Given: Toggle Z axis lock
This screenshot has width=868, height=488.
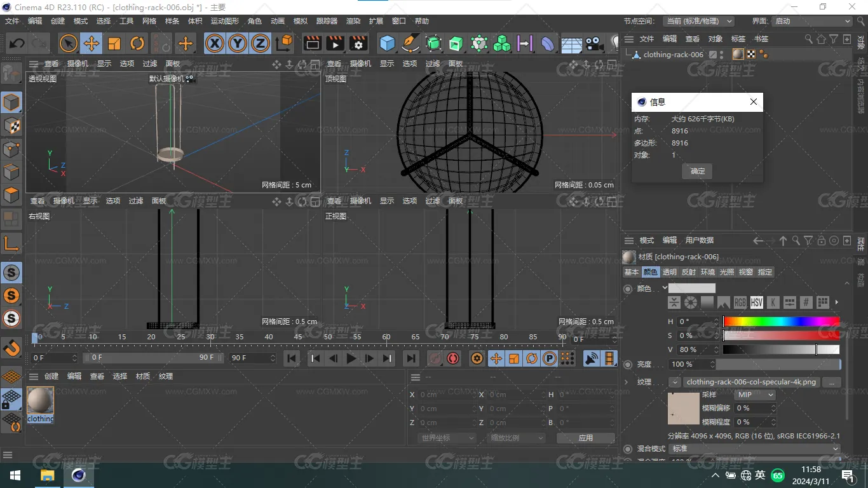Looking at the screenshot, I should coord(260,43).
